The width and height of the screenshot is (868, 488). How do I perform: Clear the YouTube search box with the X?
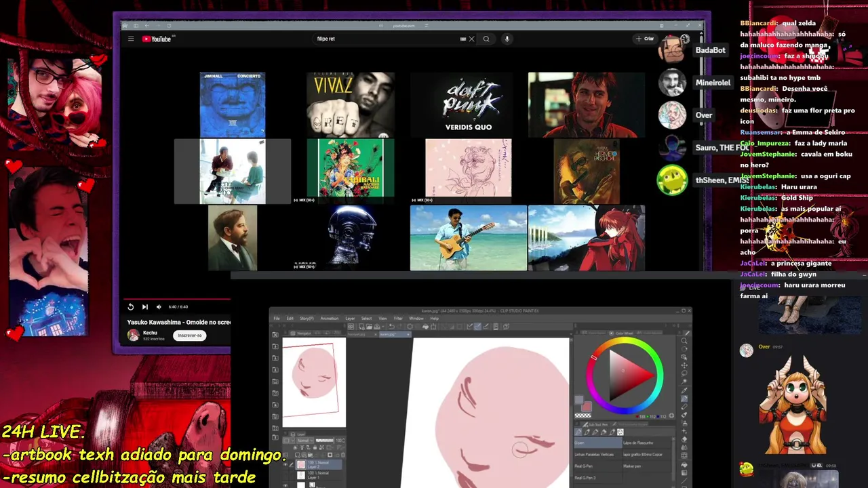click(x=471, y=39)
